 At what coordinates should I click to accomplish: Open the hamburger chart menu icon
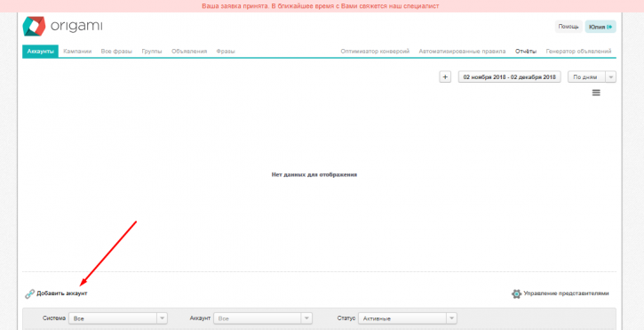[596, 93]
